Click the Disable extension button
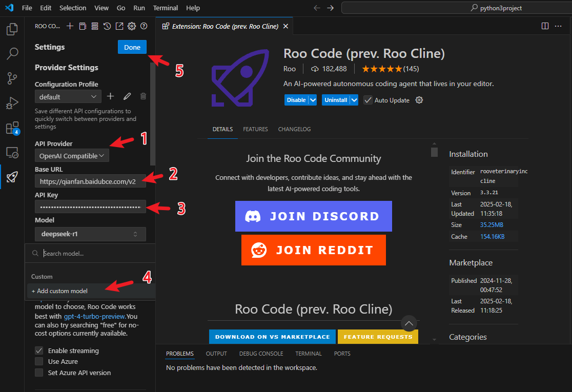Screen dimensions: 572x392 click(296, 100)
